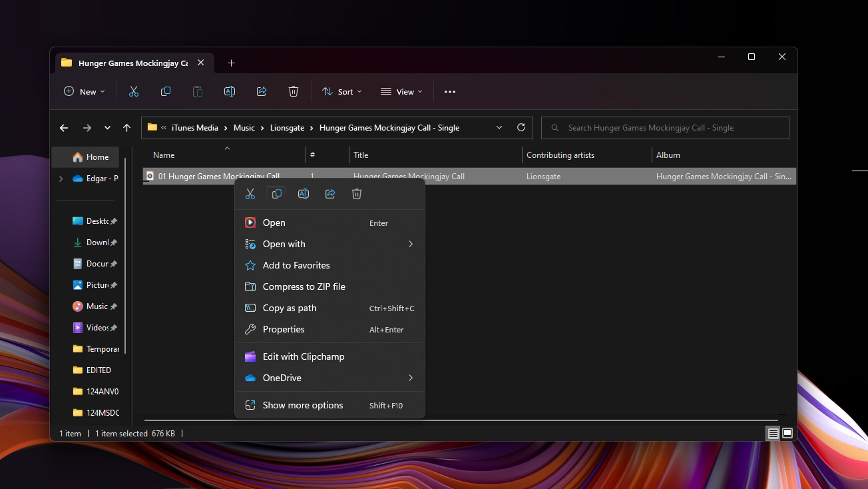The height and width of the screenshot is (489, 868).
Task: Click the toolbar Delete trash icon
Action: point(294,91)
